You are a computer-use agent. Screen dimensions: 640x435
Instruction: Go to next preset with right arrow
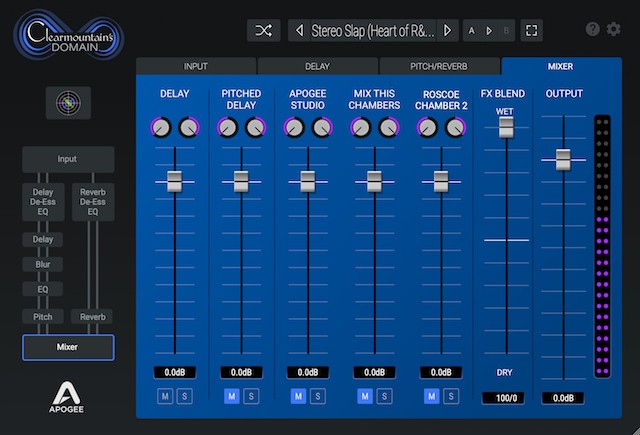447,30
